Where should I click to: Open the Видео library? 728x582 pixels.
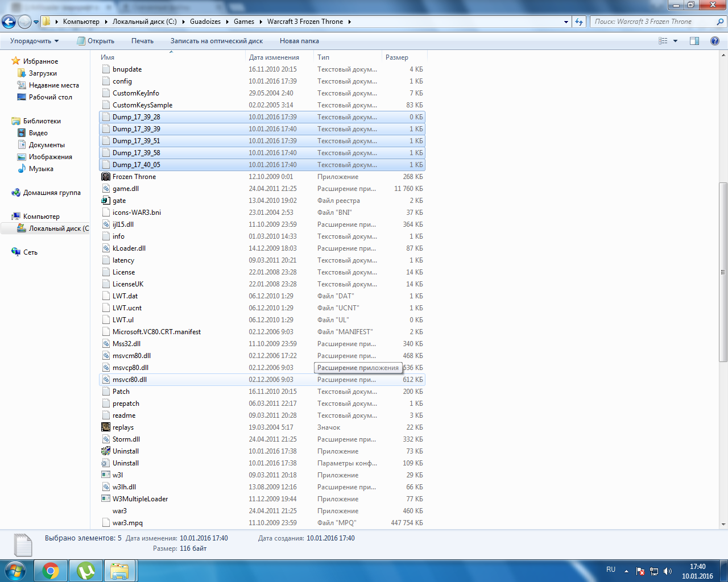pos(38,133)
